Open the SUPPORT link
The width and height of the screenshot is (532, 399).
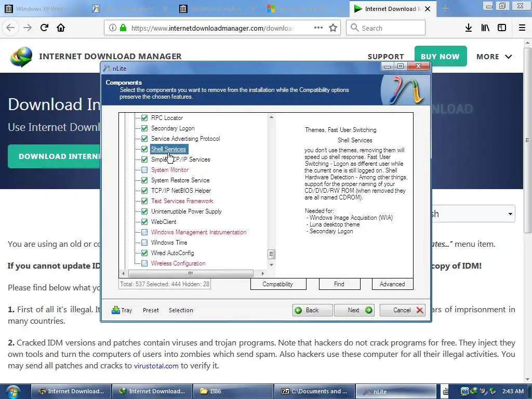[386, 57]
